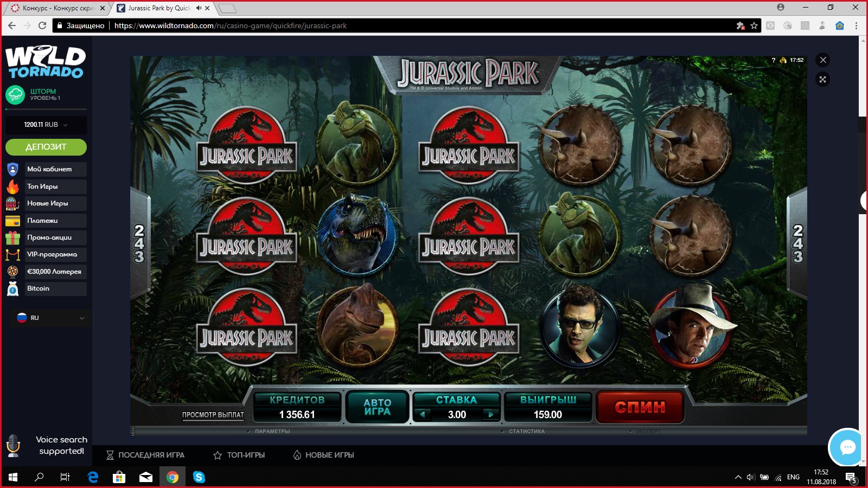This screenshot has width=868, height=488.
Task: Decrease the bet with the left arrow
Action: [423, 414]
